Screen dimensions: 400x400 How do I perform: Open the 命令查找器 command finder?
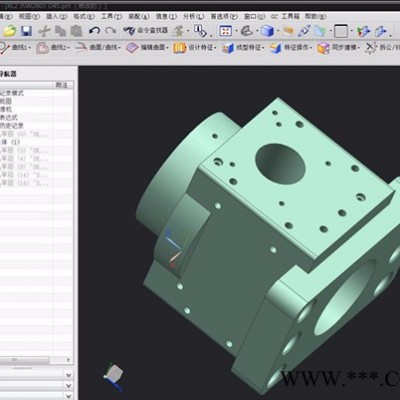click(145, 31)
